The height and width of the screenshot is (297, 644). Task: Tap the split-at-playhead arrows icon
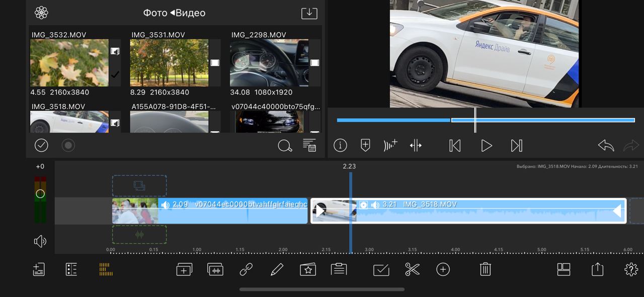tap(416, 146)
